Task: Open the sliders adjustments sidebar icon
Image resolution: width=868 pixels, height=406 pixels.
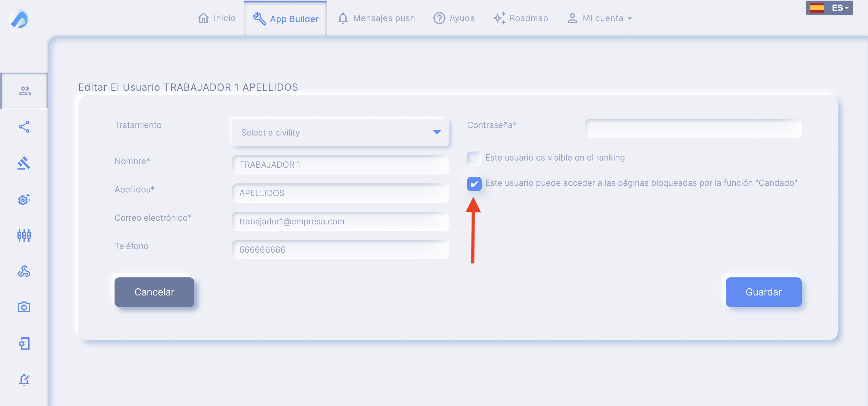Action: [x=24, y=235]
